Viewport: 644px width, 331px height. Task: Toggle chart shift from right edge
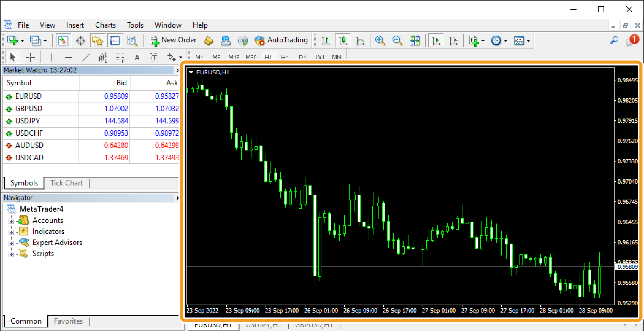point(454,40)
